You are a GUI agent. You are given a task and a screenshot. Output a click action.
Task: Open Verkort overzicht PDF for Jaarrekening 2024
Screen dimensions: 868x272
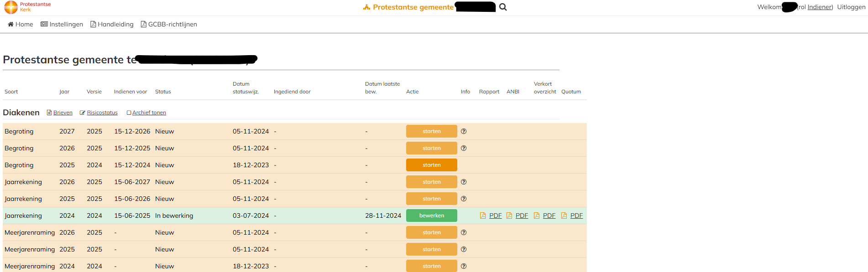click(x=545, y=216)
